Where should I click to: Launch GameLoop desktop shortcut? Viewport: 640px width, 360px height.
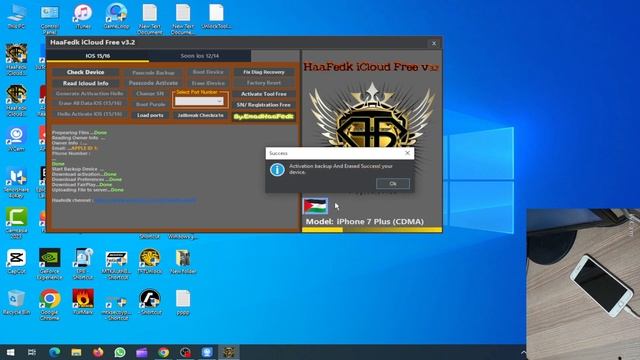click(x=116, y=16)
